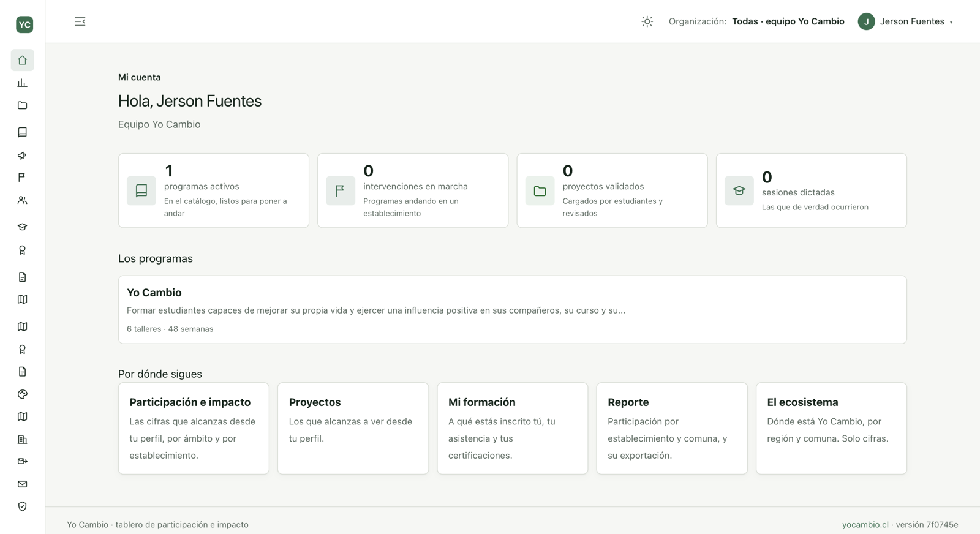
Task: Click the flag icon in the sidebar
Action: (x=22, y=178)
